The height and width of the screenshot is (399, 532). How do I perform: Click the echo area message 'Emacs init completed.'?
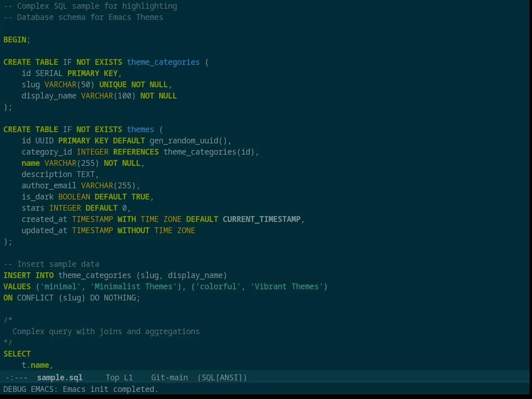pyautogui.click(x=111, y=389)
